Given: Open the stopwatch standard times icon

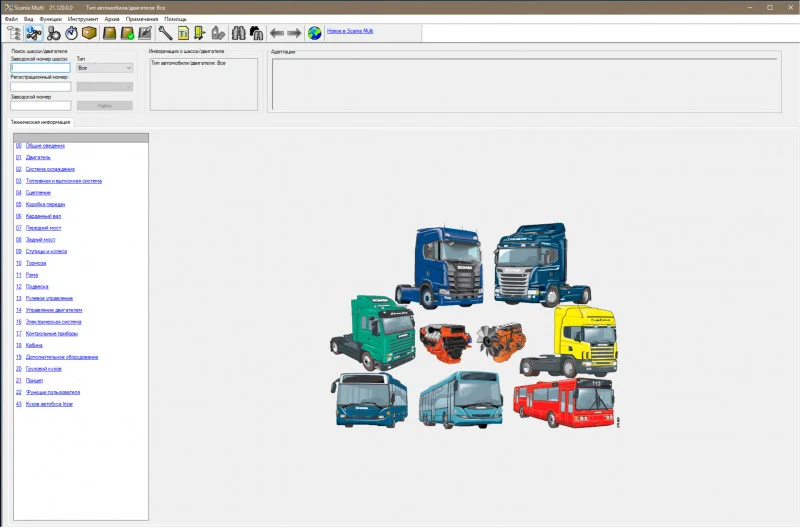Looking at the screenshot, I should (x=71, y=34).
